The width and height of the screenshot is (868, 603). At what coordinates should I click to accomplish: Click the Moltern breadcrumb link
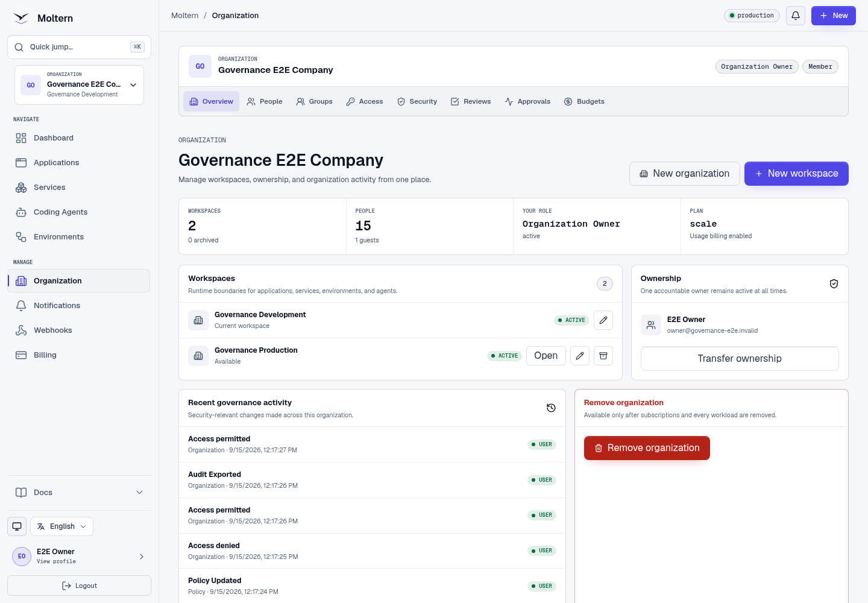point(184,16)
